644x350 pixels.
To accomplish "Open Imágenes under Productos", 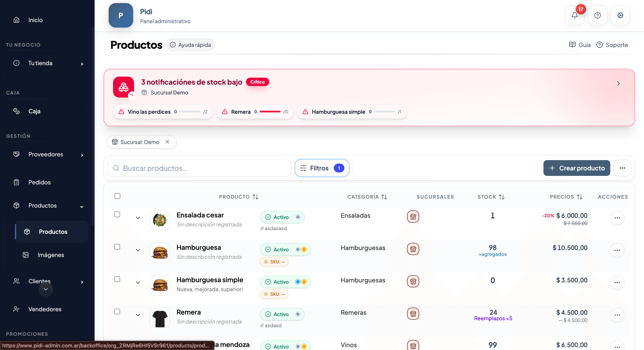I will [x=51, y=255].
